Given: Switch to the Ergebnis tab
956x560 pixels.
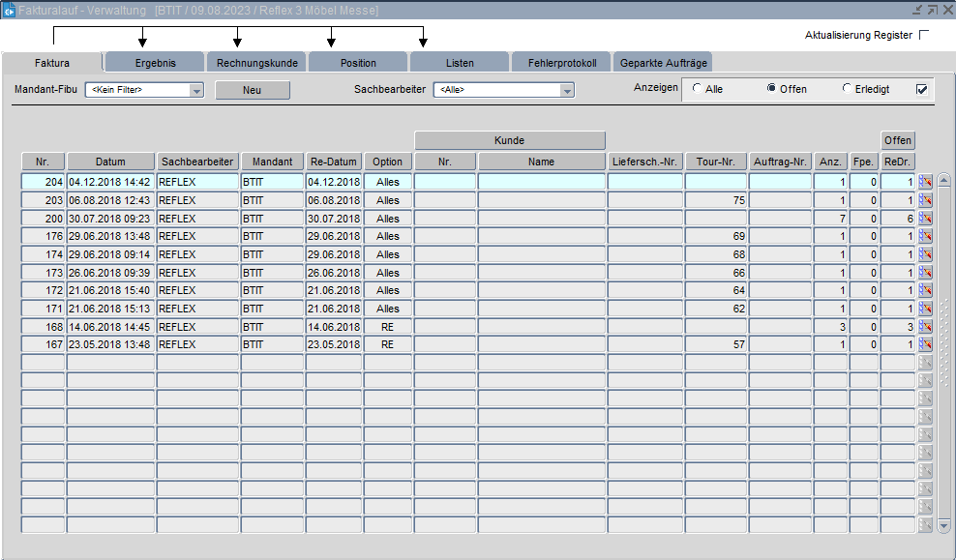Looking at the screenshot, I should point(155,63).
